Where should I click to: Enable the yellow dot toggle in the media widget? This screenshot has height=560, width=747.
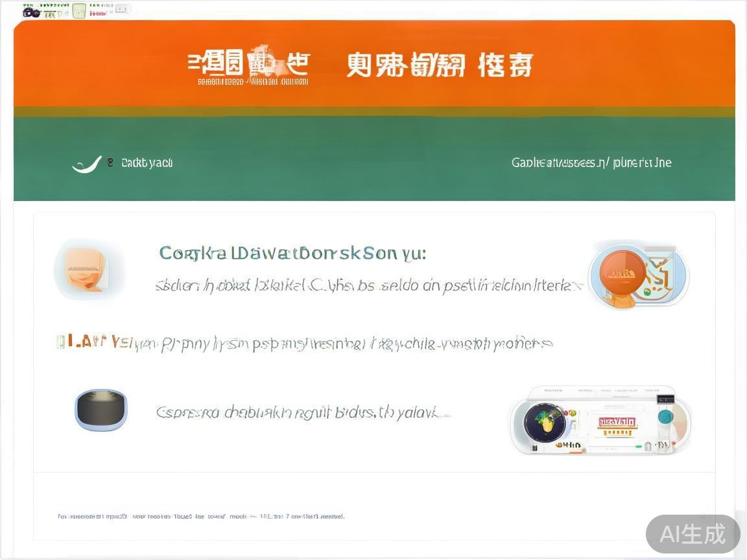[573, 413]
